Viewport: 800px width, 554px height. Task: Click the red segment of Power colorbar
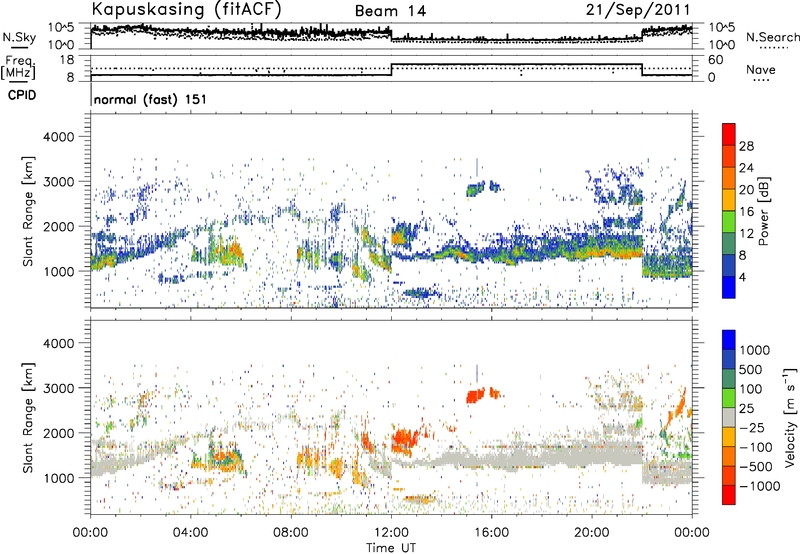729,135
